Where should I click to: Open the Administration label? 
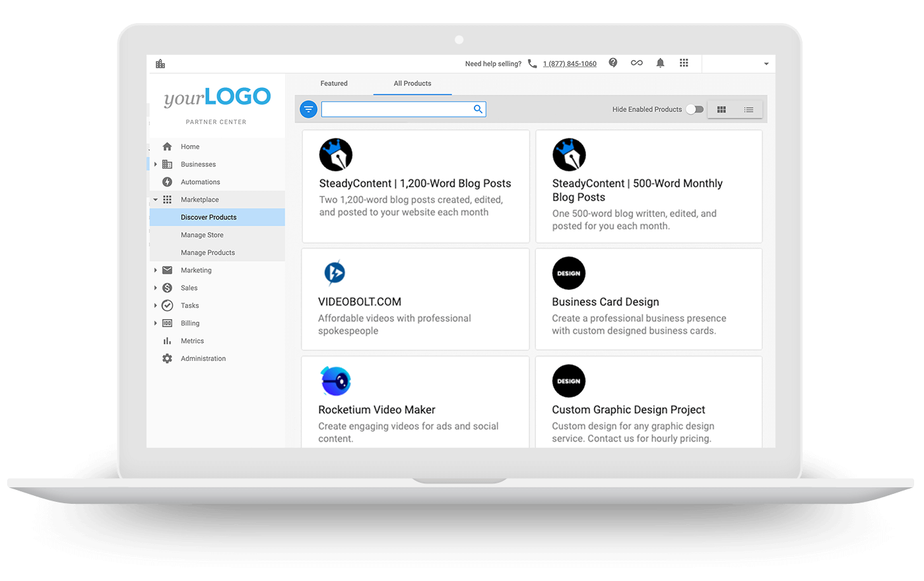203,359
